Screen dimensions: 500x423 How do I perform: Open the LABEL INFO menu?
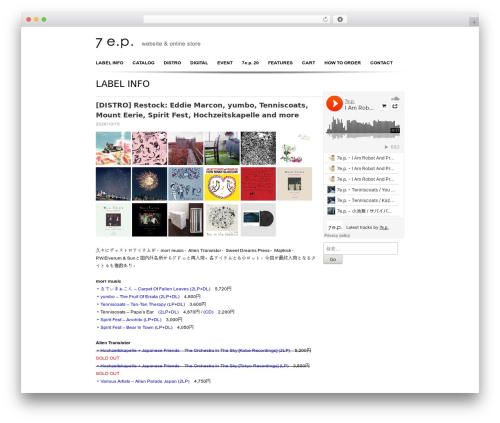109,63
